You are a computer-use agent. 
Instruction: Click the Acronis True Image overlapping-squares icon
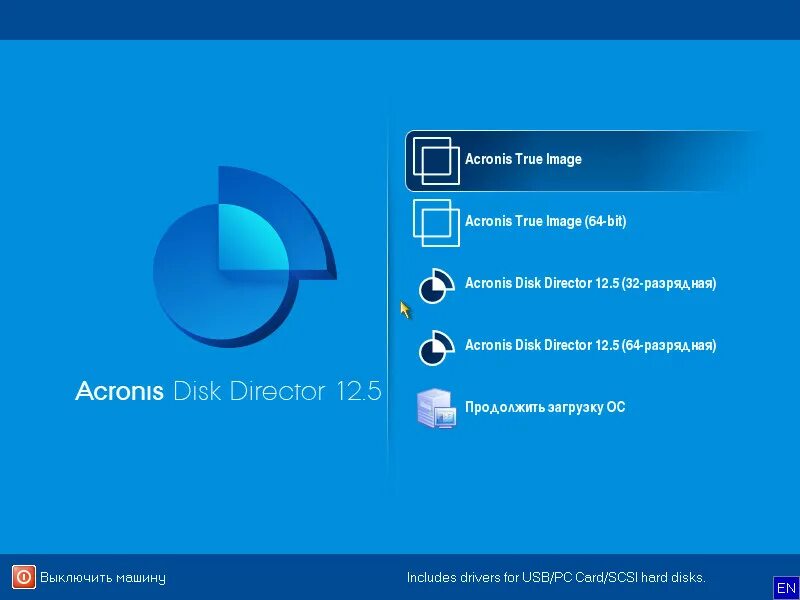pos(436,161)
